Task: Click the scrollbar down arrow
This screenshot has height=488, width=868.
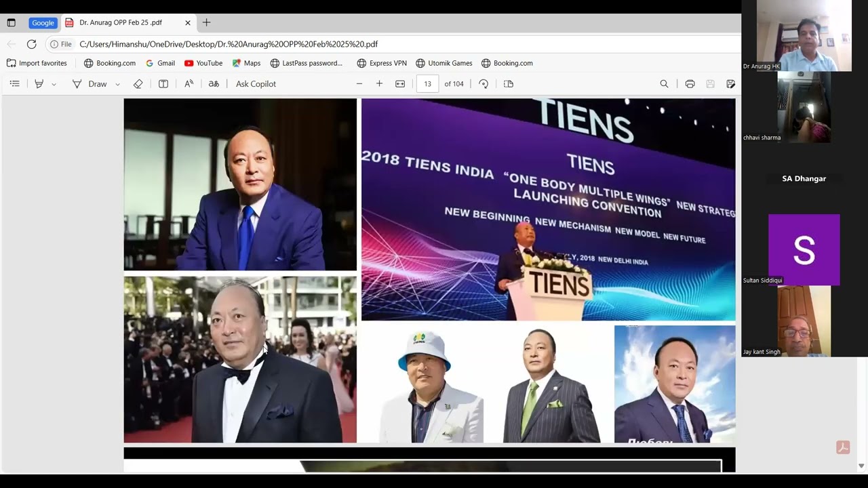Action: [x=861, y=466]
